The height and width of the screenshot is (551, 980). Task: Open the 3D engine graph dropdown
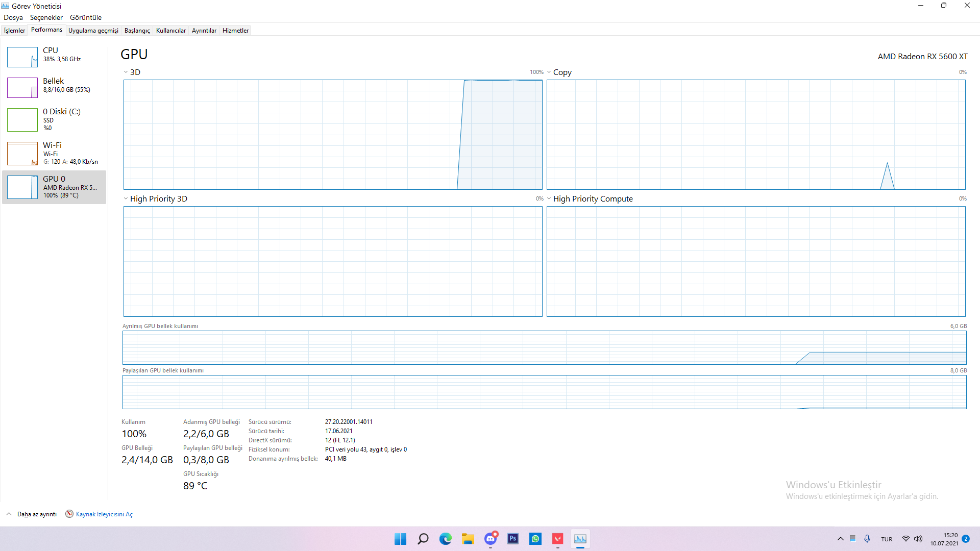click(x=126, y=72)
